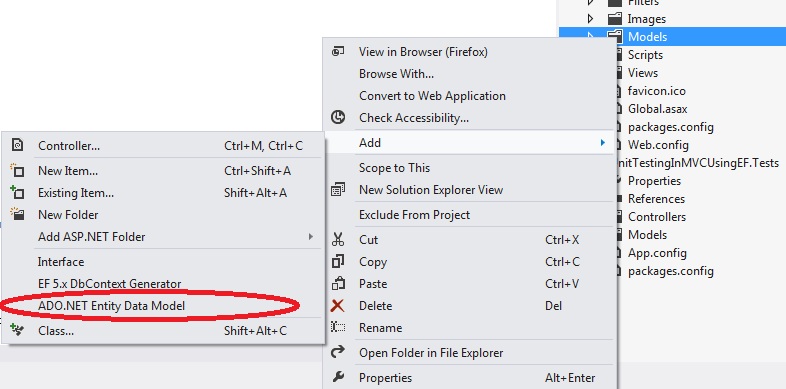Select Web.config in Solution Explorer
Screen dimensions: 786x389
tap(658, 145)
